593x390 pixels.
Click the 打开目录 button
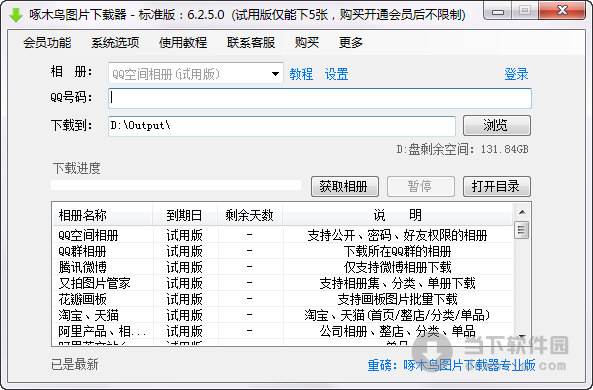[497, 186]
